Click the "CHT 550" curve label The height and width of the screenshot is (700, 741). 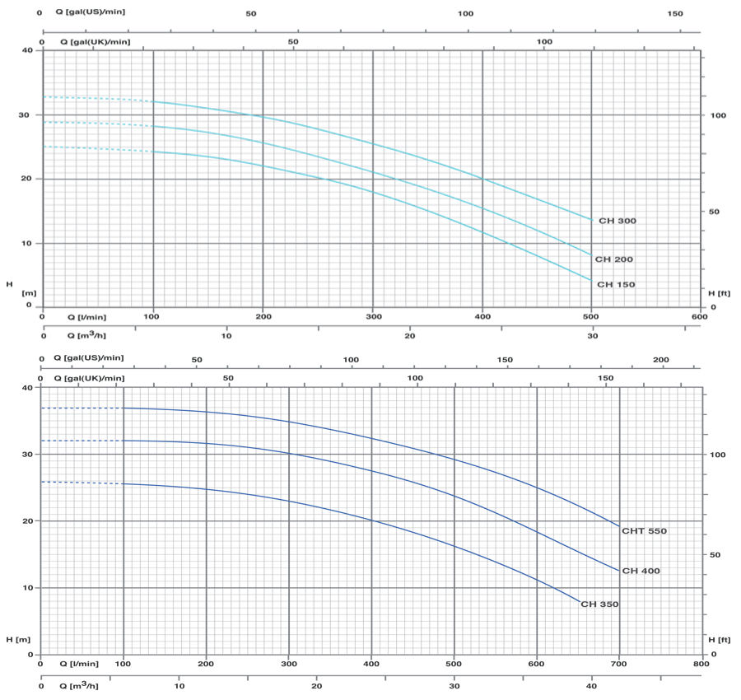pos(644,531)
